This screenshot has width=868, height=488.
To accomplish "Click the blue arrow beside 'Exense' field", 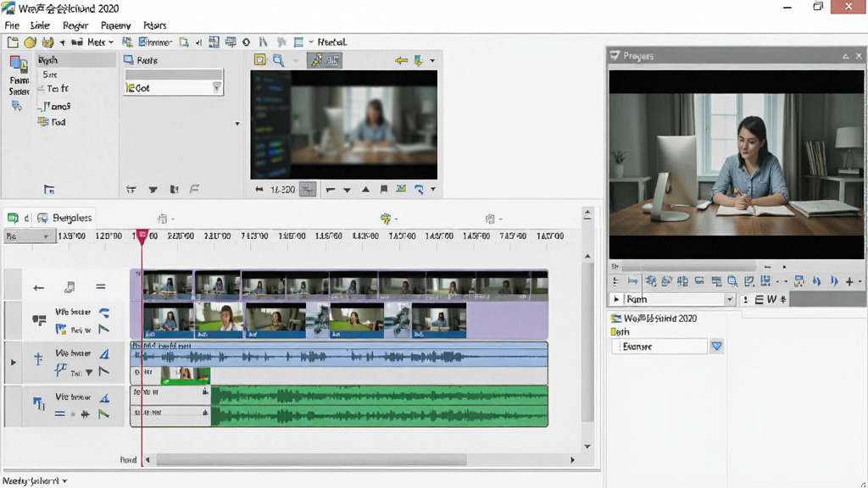I will [717, 347].
